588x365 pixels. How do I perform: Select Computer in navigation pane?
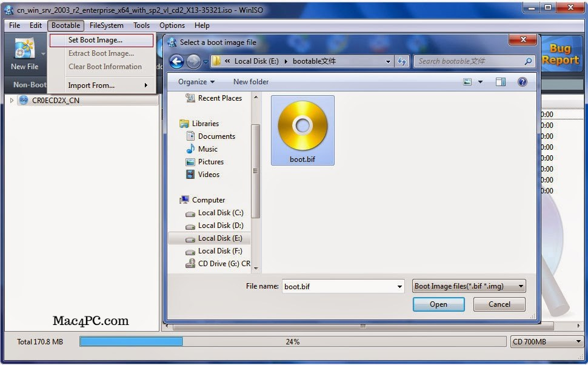point(202,200)
